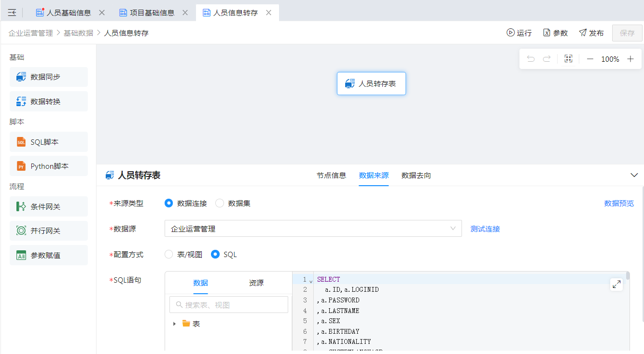644x354 pixels.
Task: Select the 数据连接 radio option
Action: tap(169, 204)
